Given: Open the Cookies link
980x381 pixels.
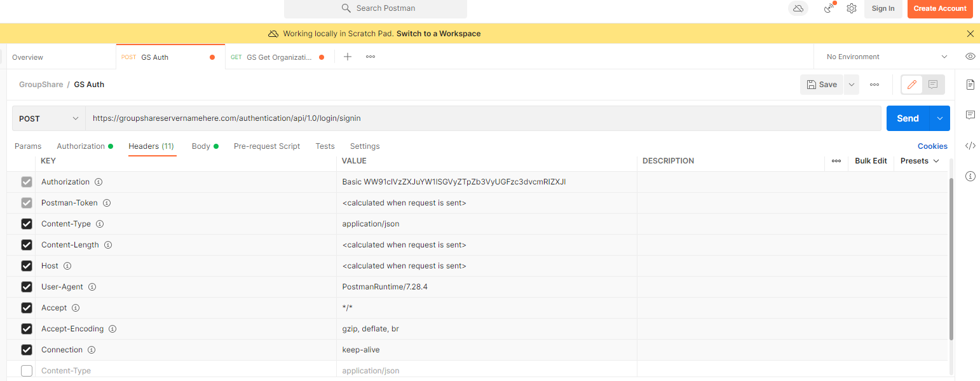Looking at the screenshot, I should click(x=932, y=146).
